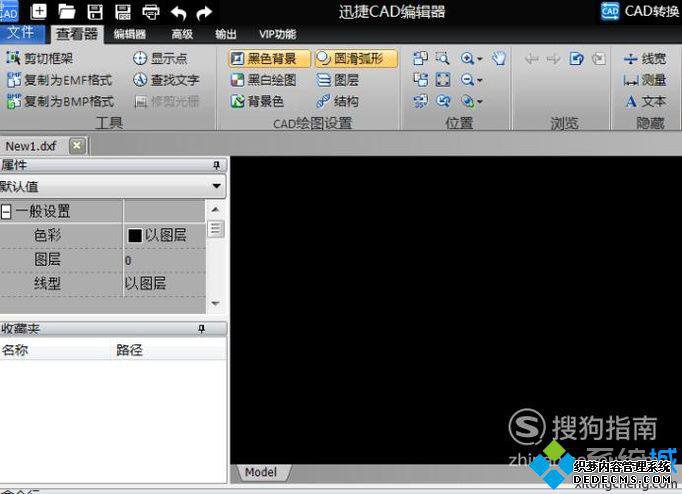Save the drawing with the floppy disk icon

click(95, 12)
